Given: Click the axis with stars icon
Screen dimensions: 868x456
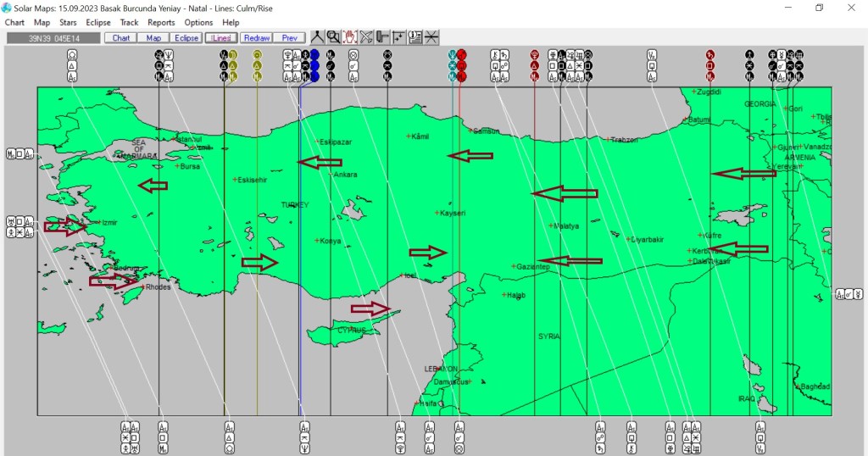Looking at the screenshot, I should 398,37.
